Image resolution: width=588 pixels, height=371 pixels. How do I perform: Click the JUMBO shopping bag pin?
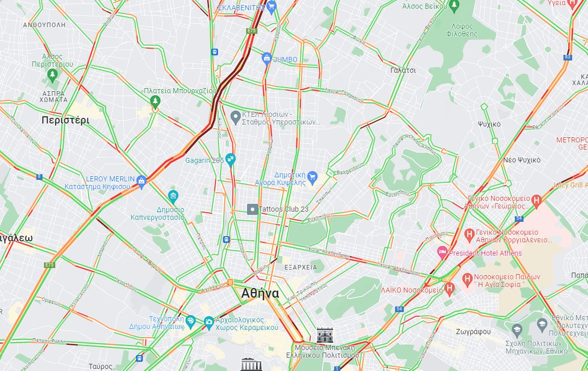pyautogui.click(x=267, y=58)
